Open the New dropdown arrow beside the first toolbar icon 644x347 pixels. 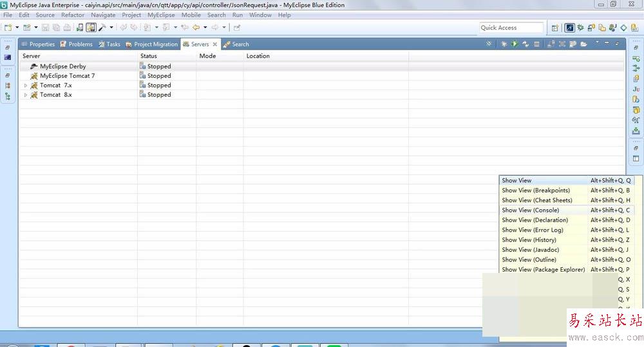(x=17, y=28)
